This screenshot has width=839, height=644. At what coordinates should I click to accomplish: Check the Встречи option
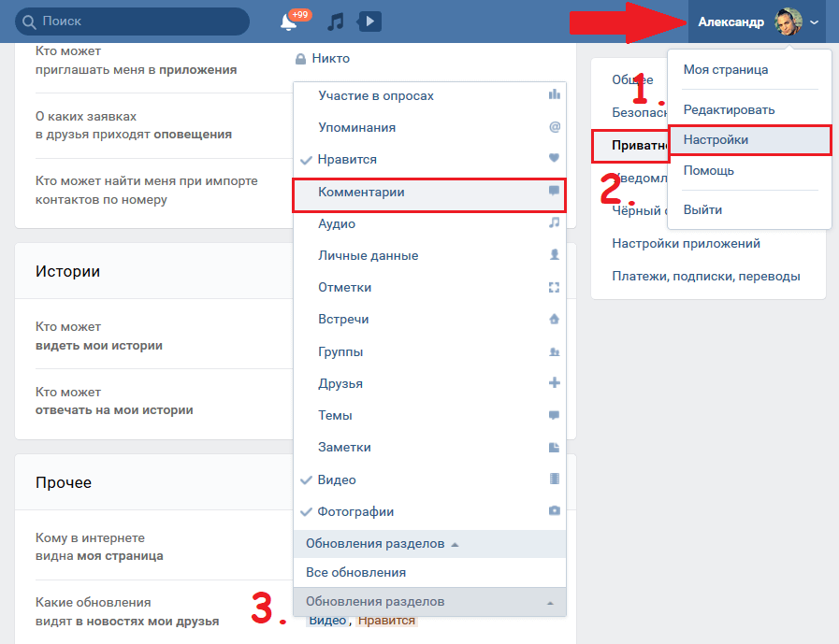(x=429, y=320)
